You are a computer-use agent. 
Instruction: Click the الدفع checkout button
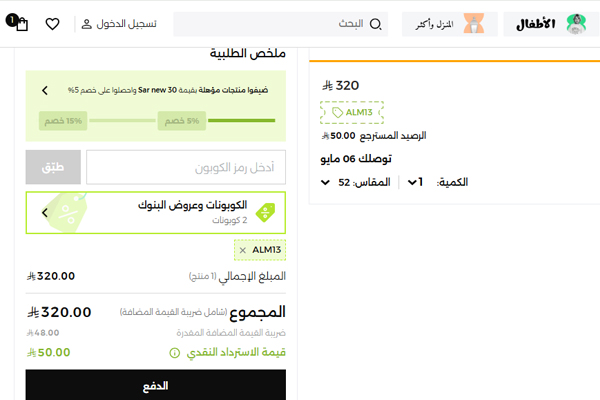[x=156, y=385]
